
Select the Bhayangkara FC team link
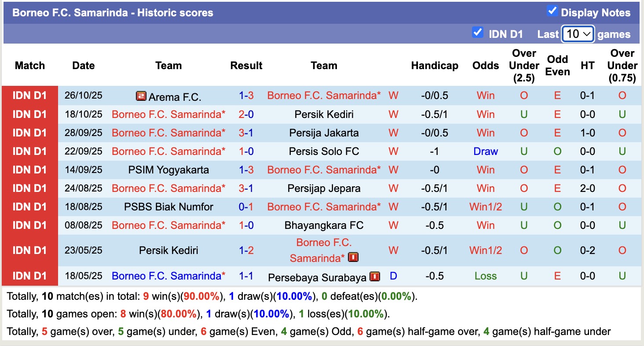(x=324, y=225)
